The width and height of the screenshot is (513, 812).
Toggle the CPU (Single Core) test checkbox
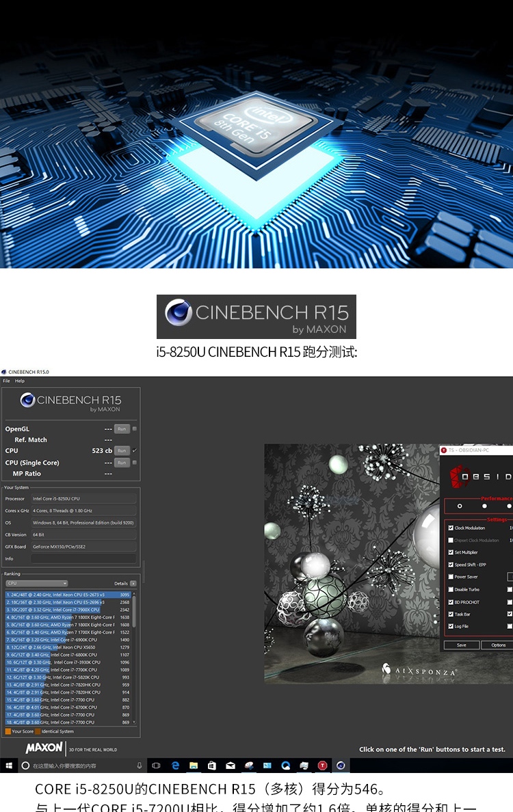pyautogui.click(x=135, y=463)
